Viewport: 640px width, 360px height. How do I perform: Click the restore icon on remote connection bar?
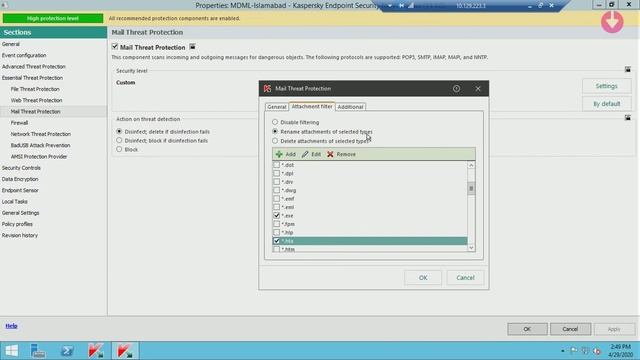point(540,6)
